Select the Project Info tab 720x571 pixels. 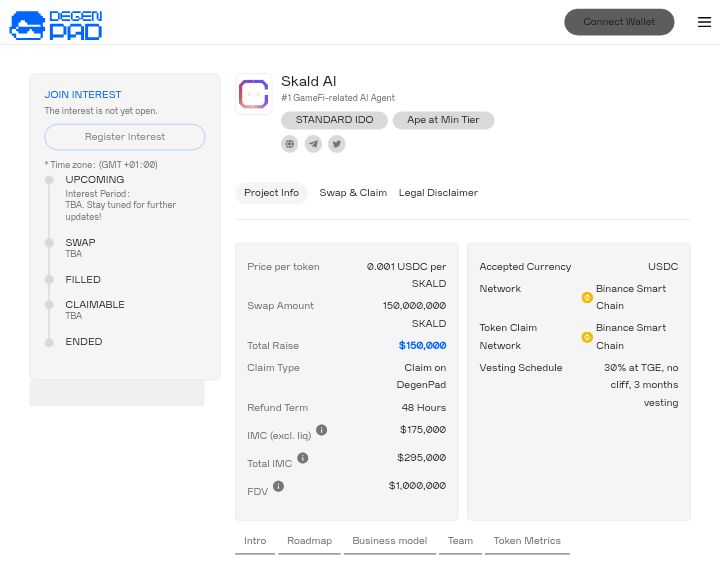(271, 193)
